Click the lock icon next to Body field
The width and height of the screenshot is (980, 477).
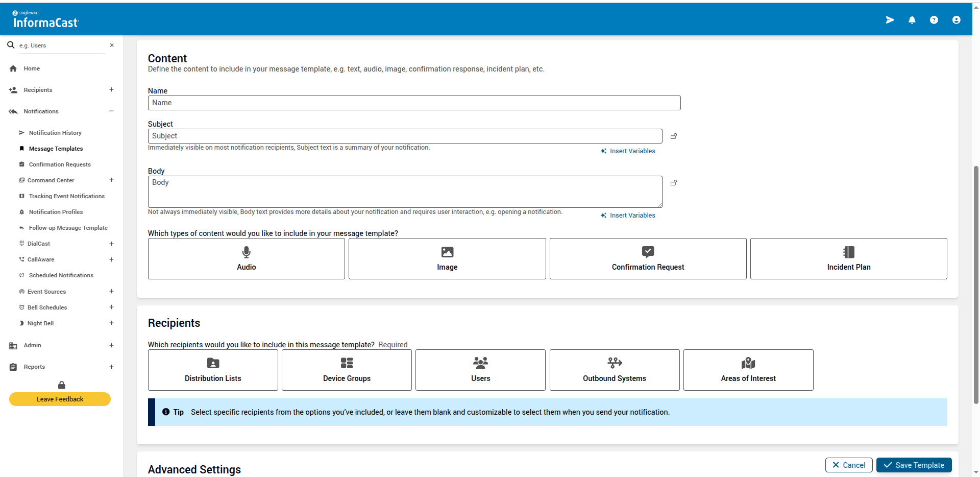[x=674, y=183]
